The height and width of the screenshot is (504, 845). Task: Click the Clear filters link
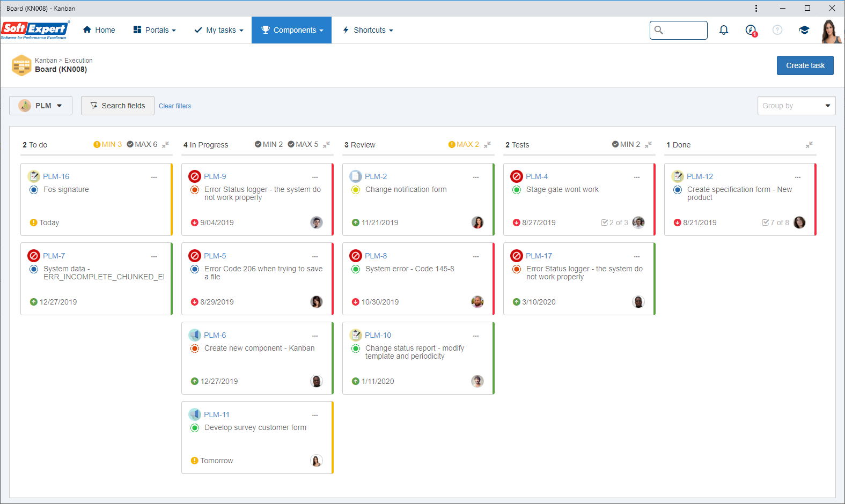(x=175, y=106)
